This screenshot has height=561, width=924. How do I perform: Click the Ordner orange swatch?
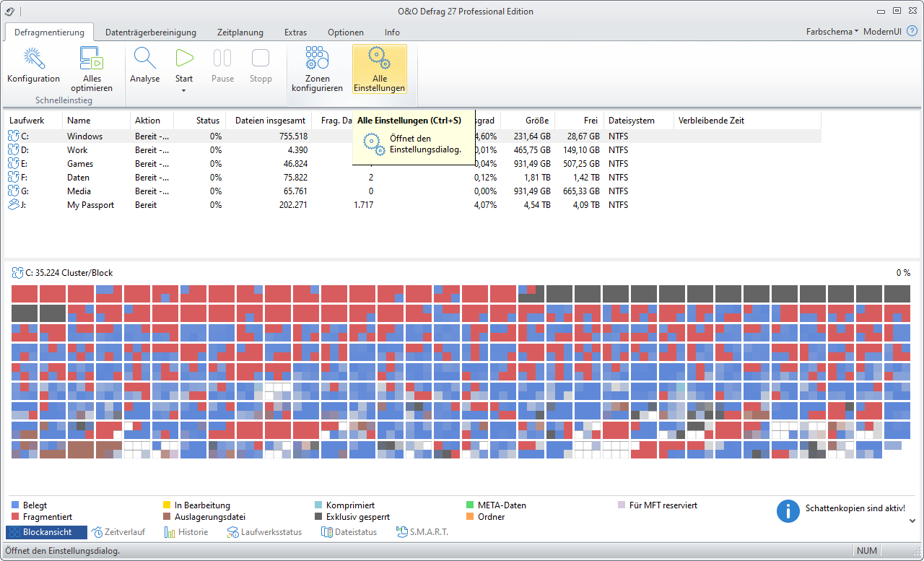(470, 517)
